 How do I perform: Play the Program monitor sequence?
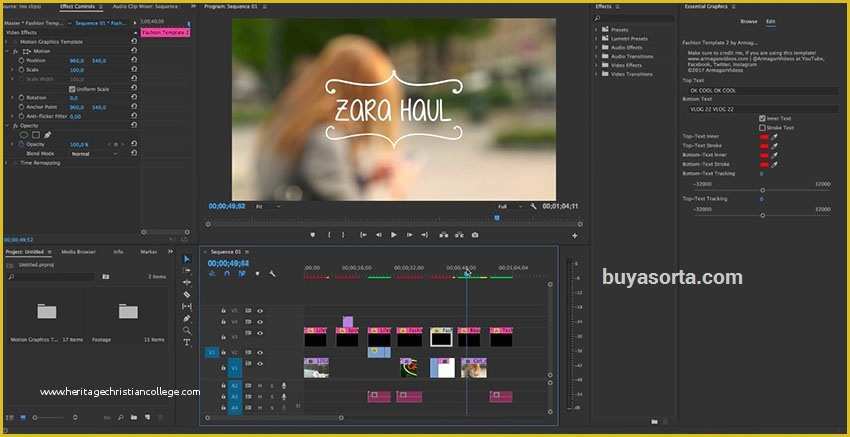tap(394, 235)
